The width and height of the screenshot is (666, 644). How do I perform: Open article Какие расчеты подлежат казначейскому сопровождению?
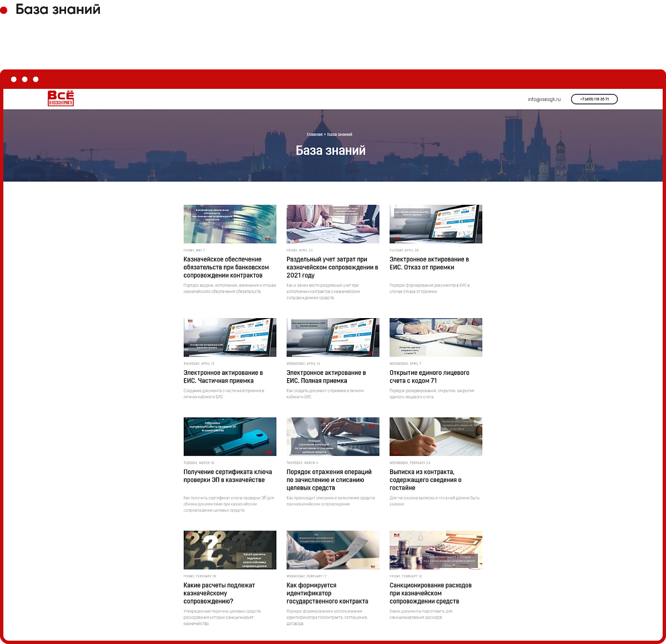coord(219,593)
